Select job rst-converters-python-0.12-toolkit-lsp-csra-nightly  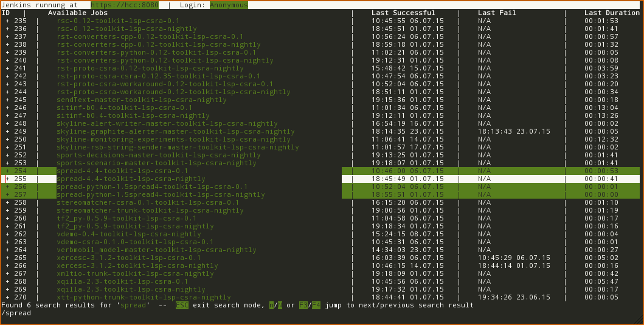pyautogui.click(x=165, y=61)
